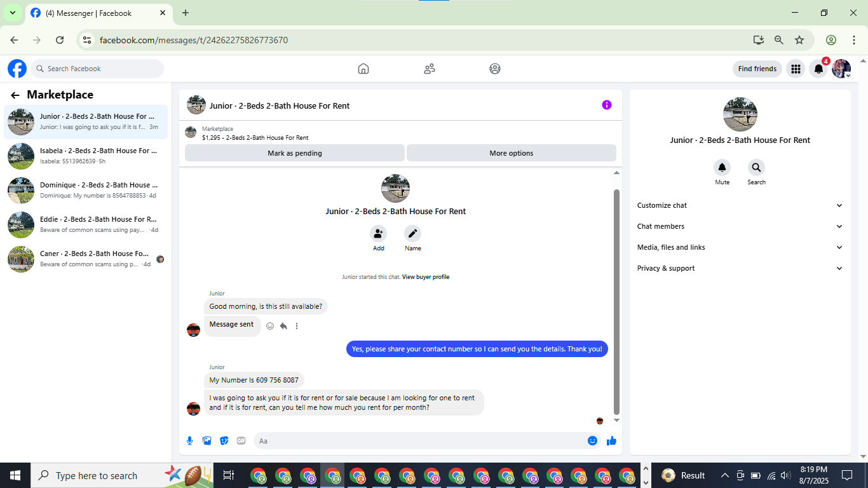React to the 'Message sent' message

[x=270, y=326]
